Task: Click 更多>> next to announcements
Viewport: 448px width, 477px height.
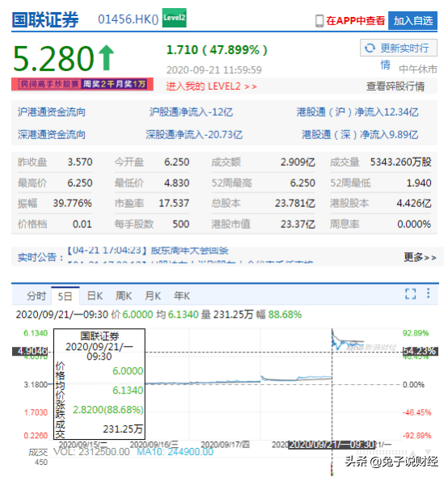Action: (420, 257)
